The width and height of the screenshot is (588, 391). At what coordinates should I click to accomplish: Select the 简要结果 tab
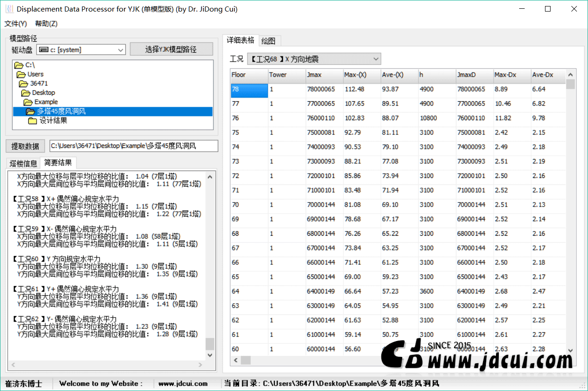[x=58, y=163]
